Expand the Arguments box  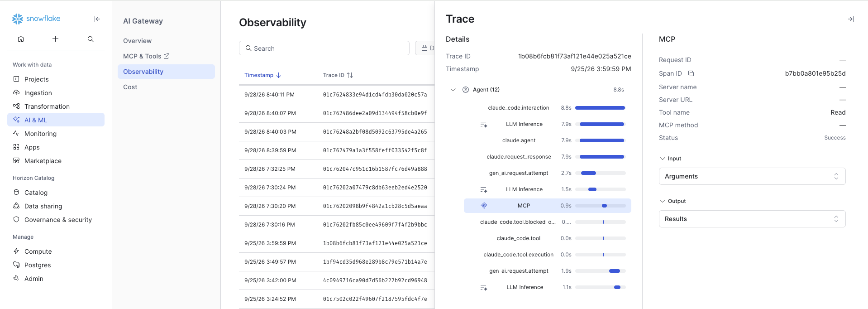[x=752, y=176]
